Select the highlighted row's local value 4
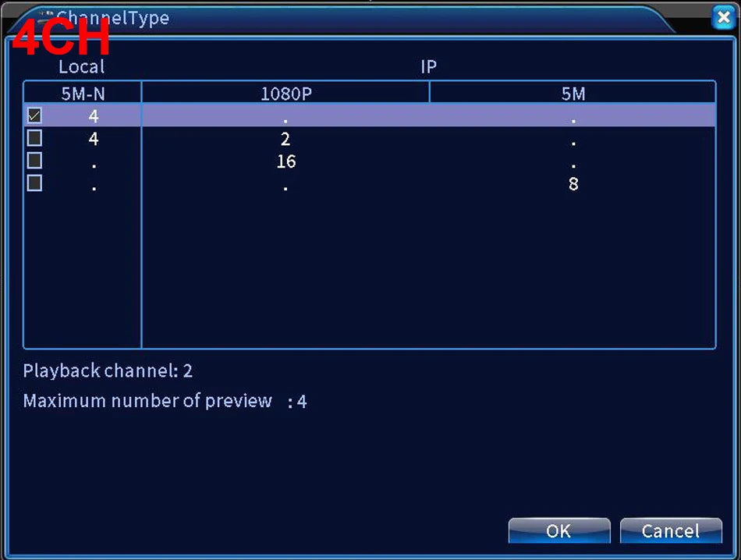This screenshot has width=741, height=560. [94, 117]
